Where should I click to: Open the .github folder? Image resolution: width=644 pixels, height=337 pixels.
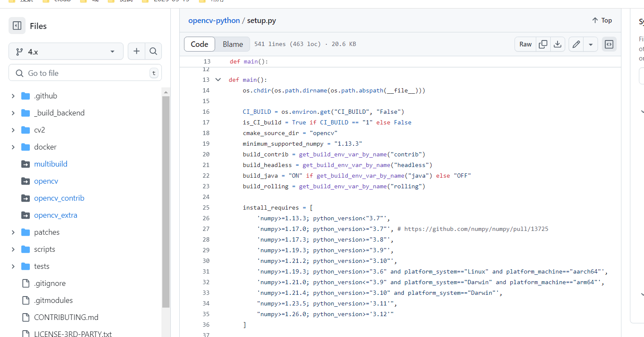click(46, 96)
